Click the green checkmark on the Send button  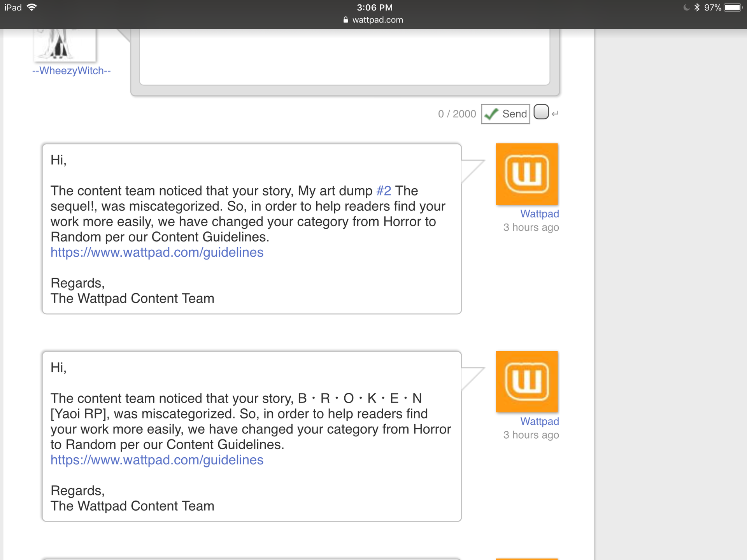[491, 114]
